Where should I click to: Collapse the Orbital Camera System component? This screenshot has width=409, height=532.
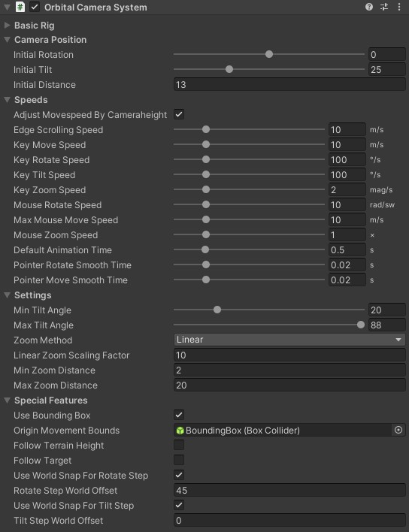coord(7,7)
